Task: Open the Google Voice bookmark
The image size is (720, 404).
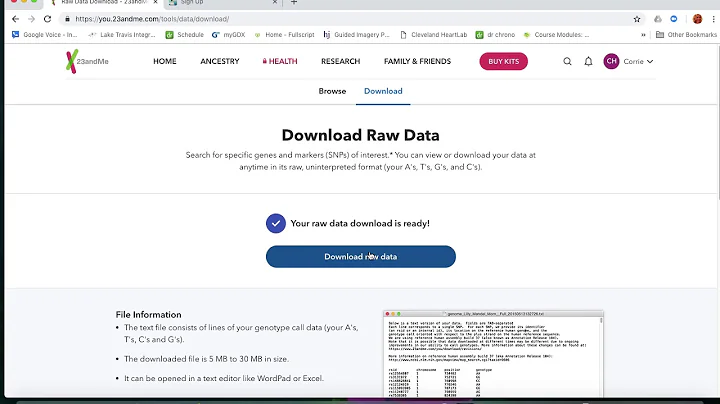Action: click(x=45, y=34)
